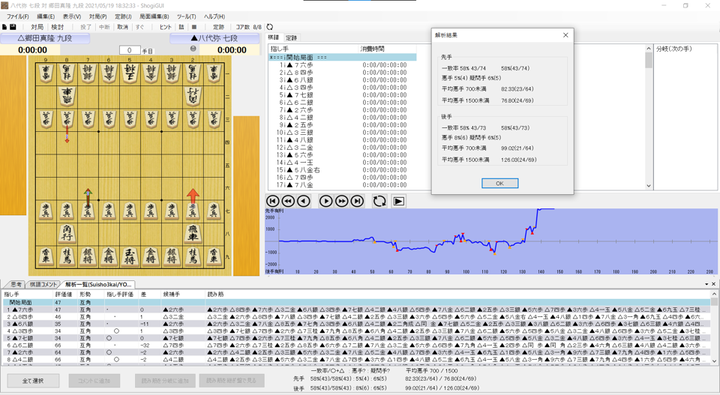
Task: Switch to the 思考 tab
Action: 15,284
